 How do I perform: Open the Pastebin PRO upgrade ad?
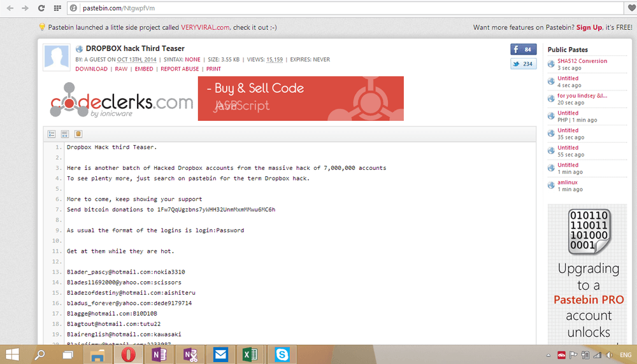(x=587, y=274)
